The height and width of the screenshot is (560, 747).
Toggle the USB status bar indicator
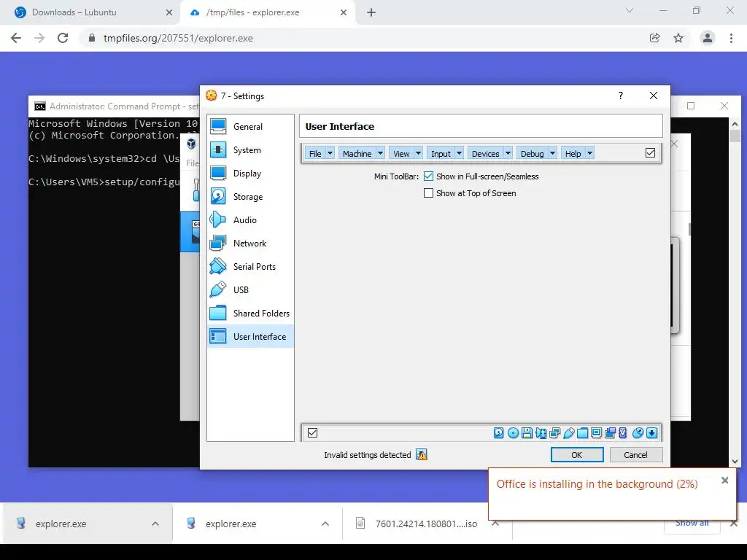pos(568,433)
